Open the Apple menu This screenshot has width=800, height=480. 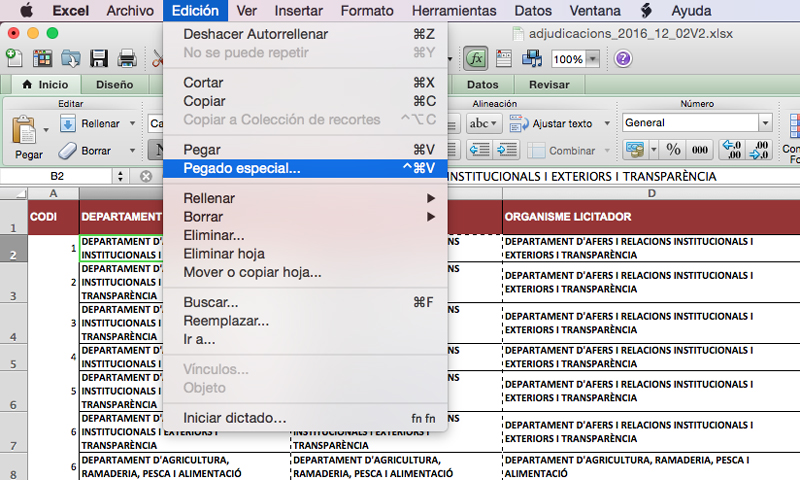(x=26, y=10)
